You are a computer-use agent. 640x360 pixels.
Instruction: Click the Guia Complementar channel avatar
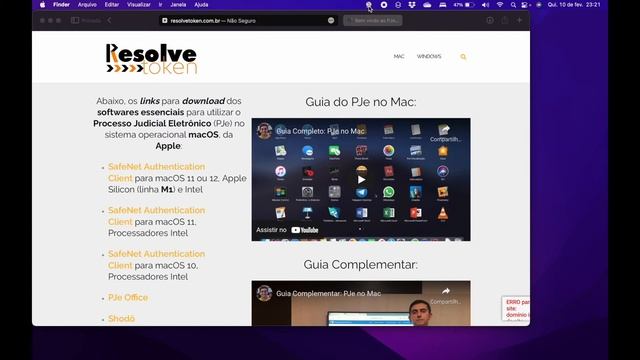click(x=264, y=293)
